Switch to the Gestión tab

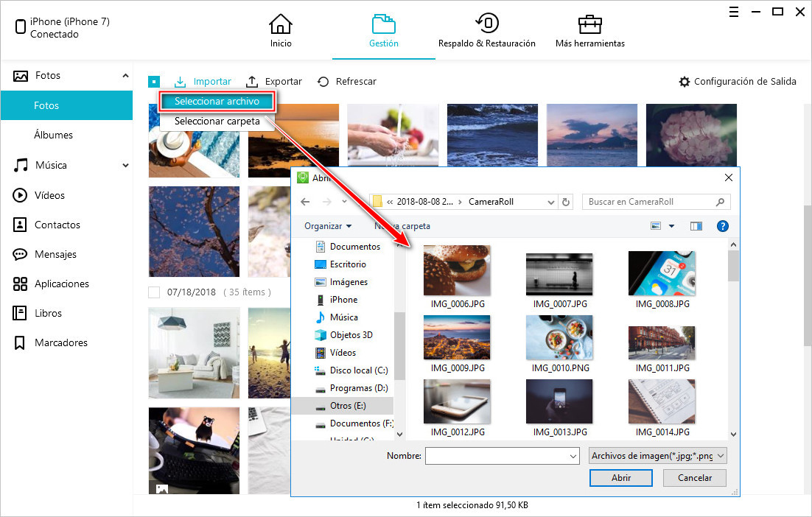click(384, 32)
